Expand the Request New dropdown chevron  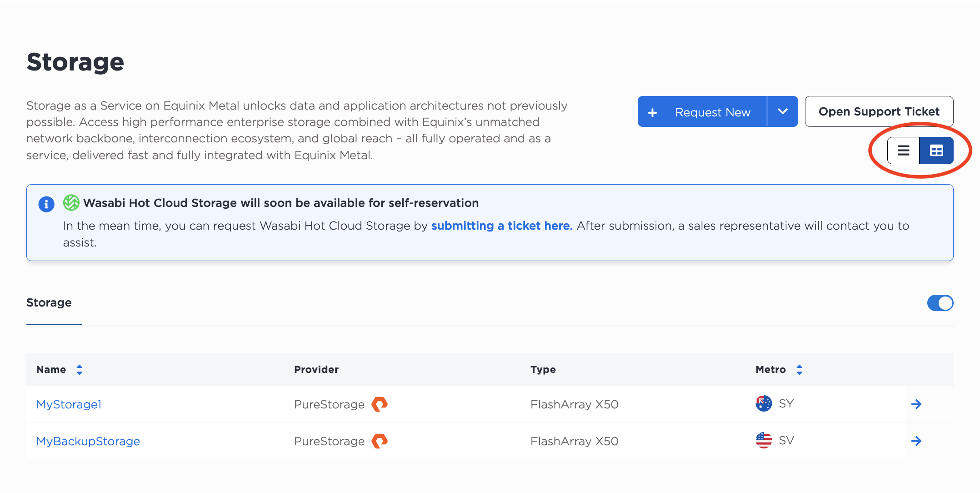pos(782,111)
